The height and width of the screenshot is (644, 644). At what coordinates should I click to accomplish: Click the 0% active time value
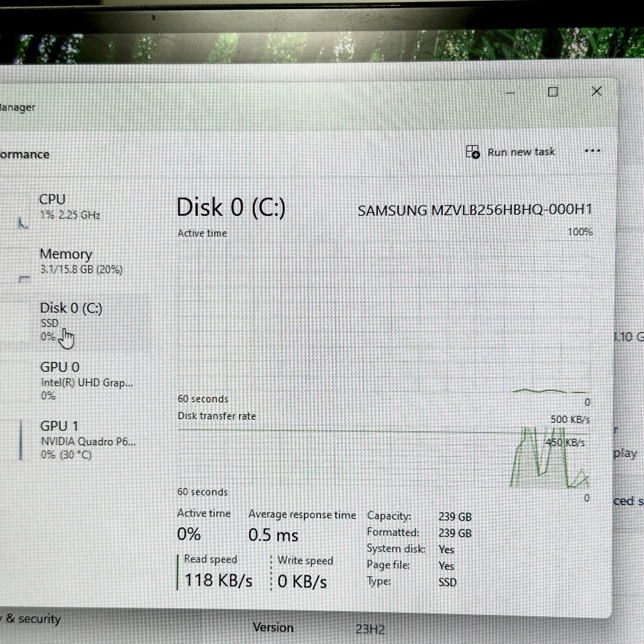pos(189,534)
